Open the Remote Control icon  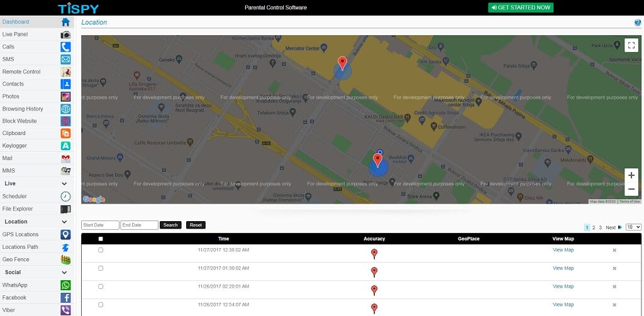coord(65,72)
